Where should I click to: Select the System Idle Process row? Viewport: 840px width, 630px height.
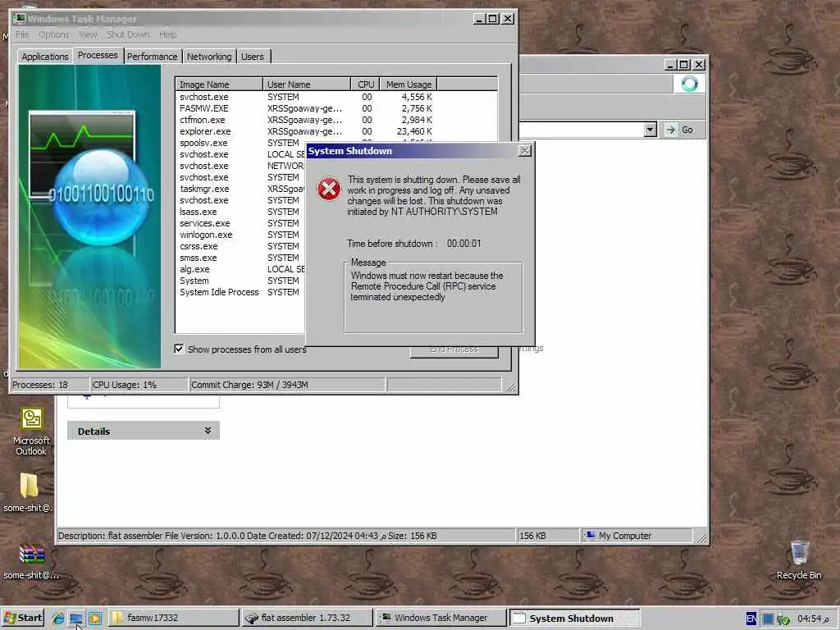point(241,293)
